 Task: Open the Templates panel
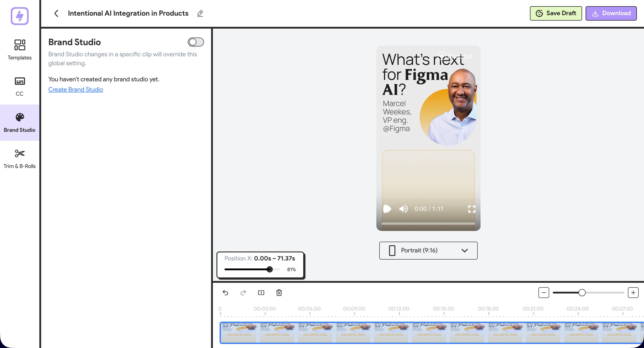[x=19, y=49]
